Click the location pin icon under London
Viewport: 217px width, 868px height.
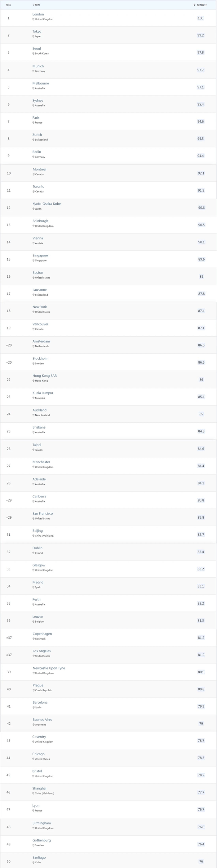[33, 19]
